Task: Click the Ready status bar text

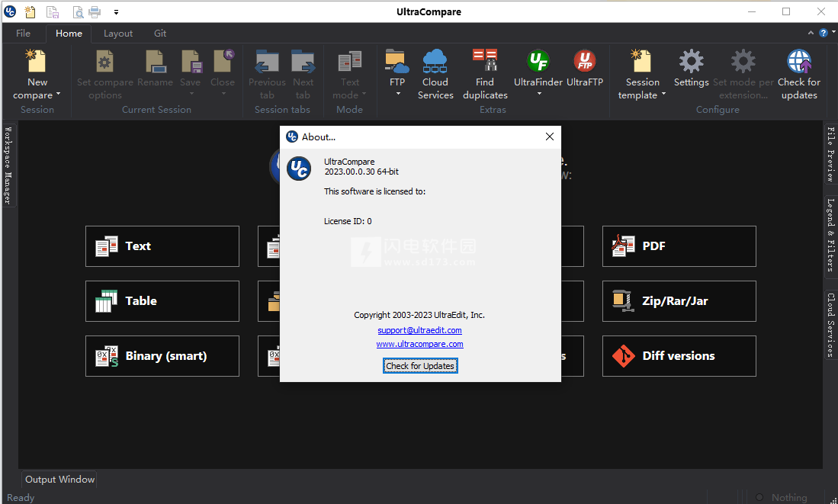Action: click(21, 498)
